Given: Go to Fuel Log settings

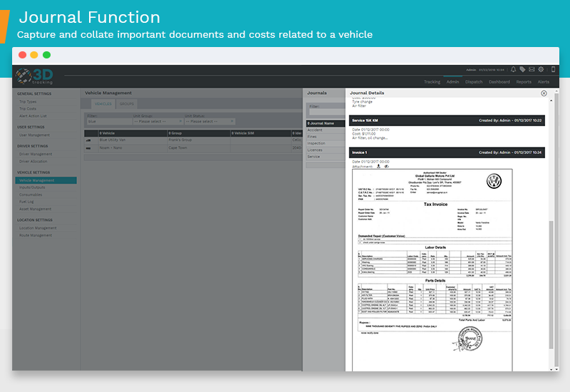Looking at the screenshot, I should [x=27, y=202].
